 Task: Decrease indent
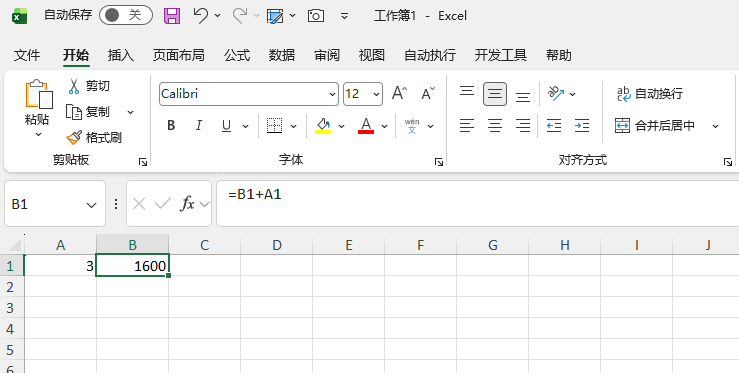(x=554, y=125)
